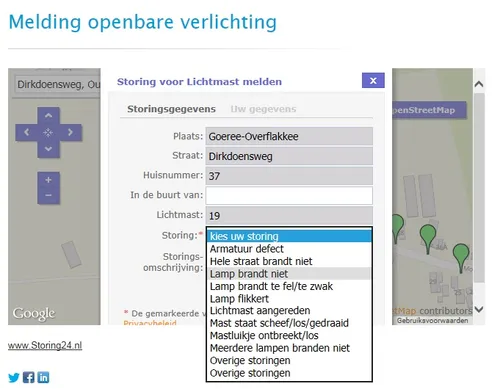Open the Privacybeleid link
Viewport: 500px width, 389px height.
coord(150,323)
